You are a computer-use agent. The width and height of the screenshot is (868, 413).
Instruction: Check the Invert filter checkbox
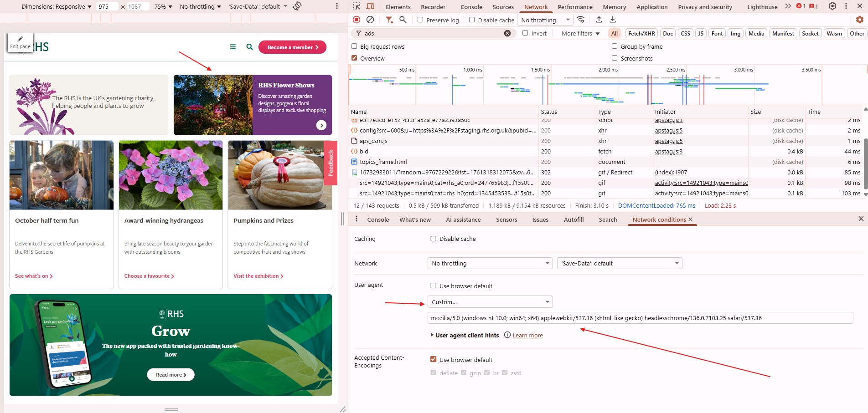point(525,33)
